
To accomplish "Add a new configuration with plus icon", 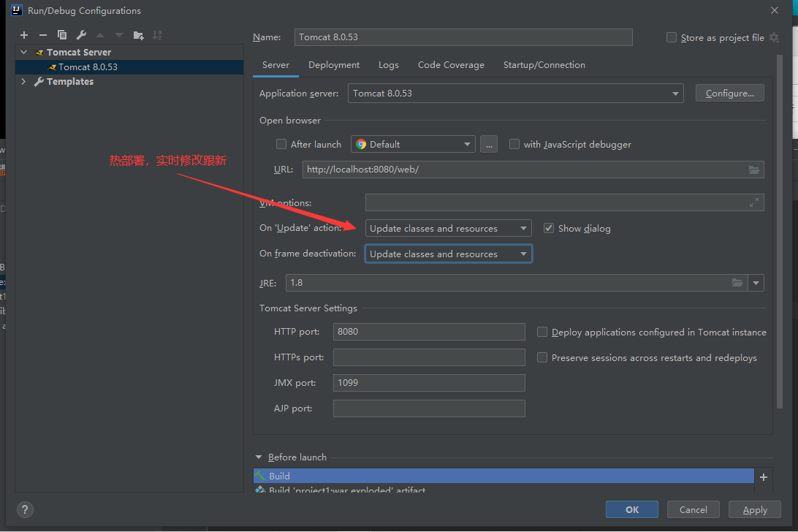I will click(24, 35).
